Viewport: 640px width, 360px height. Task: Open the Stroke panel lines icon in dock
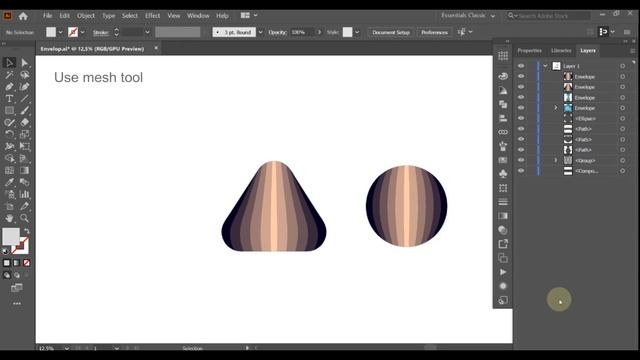(503, 202)
